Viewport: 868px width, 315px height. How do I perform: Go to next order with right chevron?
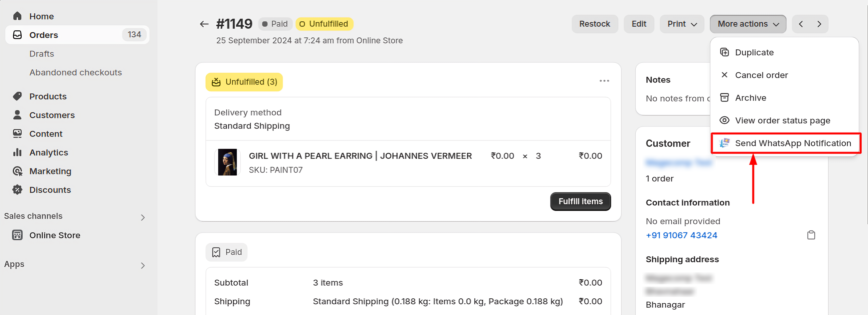(819, 24)
